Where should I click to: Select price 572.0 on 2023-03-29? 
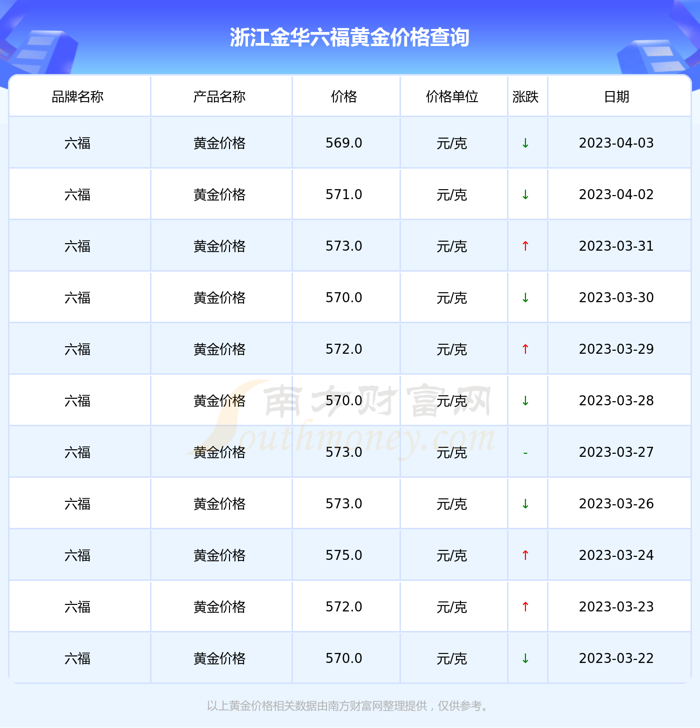pyautogui.click(x=344, y=349)
